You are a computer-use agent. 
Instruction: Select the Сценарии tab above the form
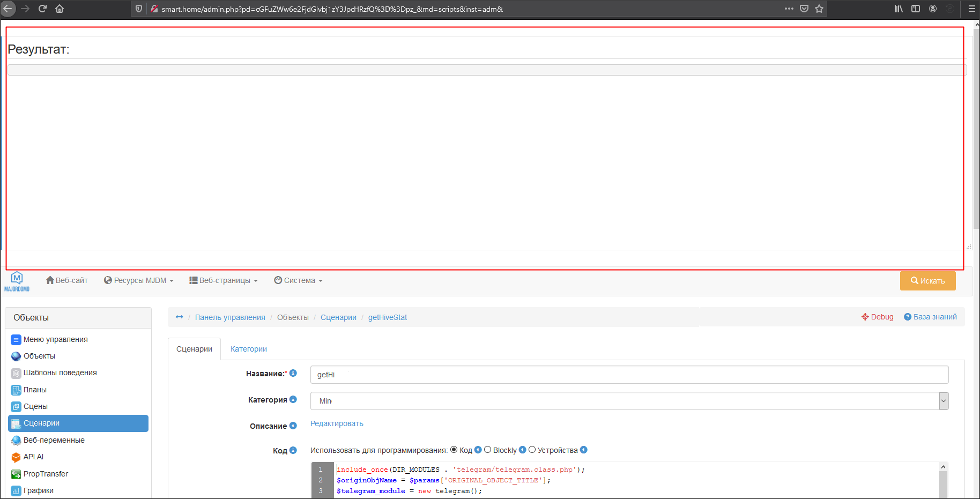pos(195,349)
